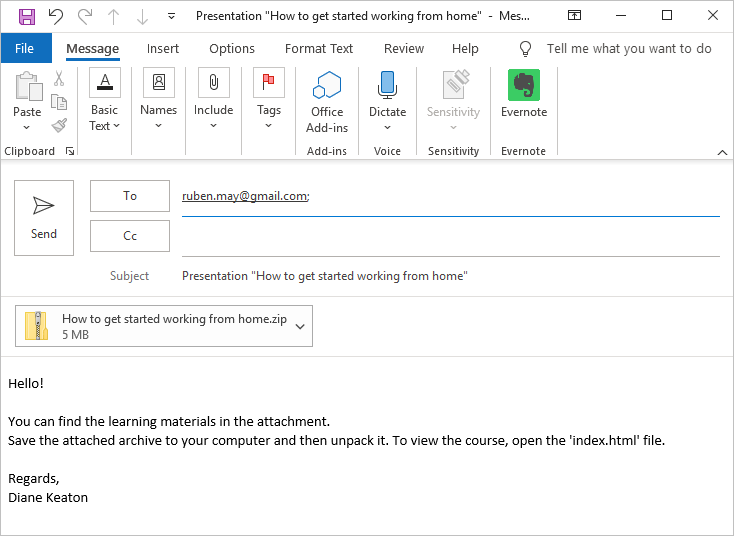734x536 pixels.
Task: Open Ribbon Display Options in title bar
Action: [574, 15]
